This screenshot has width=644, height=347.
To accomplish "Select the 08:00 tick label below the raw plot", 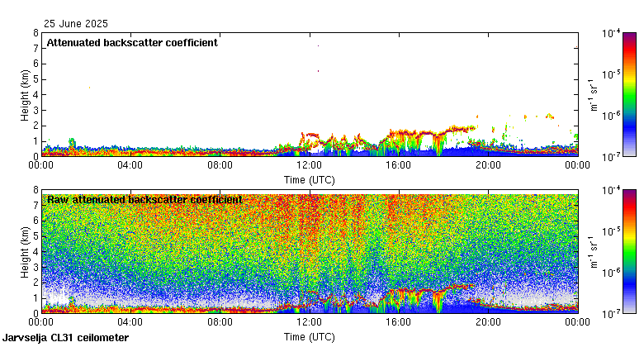I will click(x=220, y=322).
